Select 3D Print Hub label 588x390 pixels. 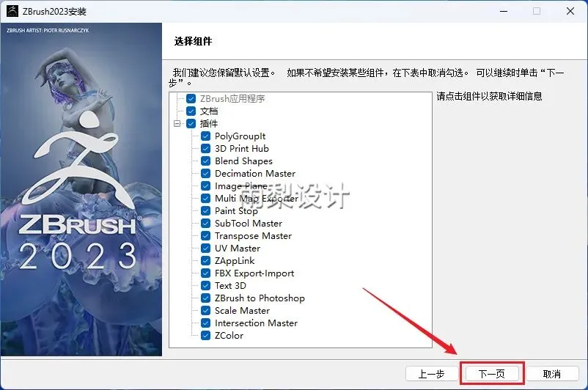click(242, 149)
